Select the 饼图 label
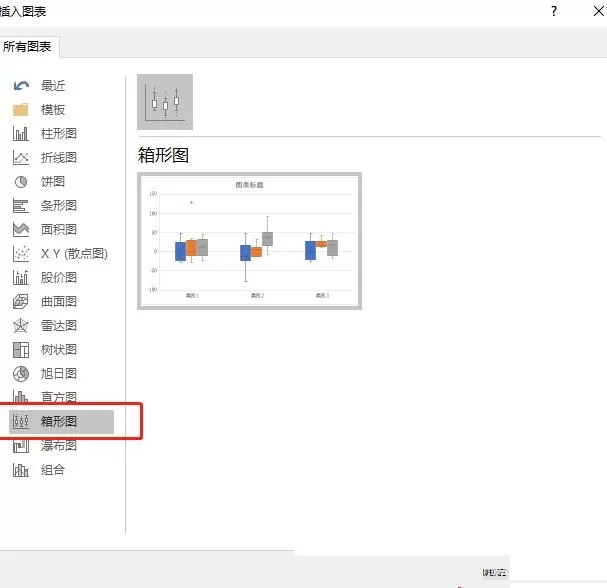Viewport: 607px width, 588px height. click(x=53, y=182)
